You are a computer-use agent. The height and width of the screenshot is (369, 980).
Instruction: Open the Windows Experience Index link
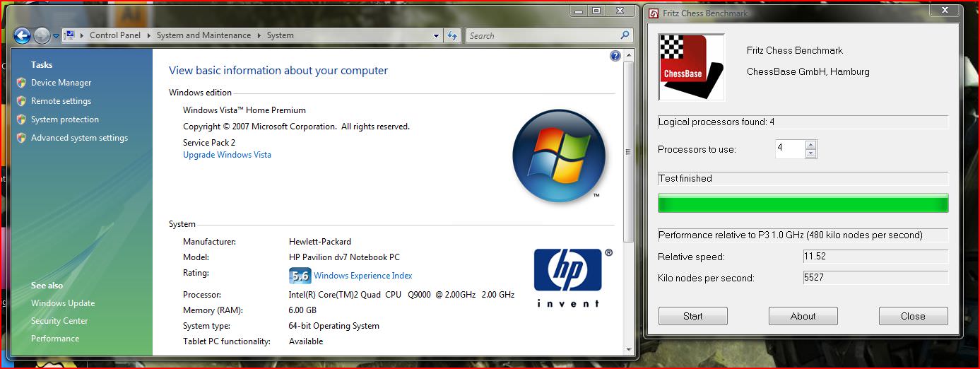coord(363,276)
